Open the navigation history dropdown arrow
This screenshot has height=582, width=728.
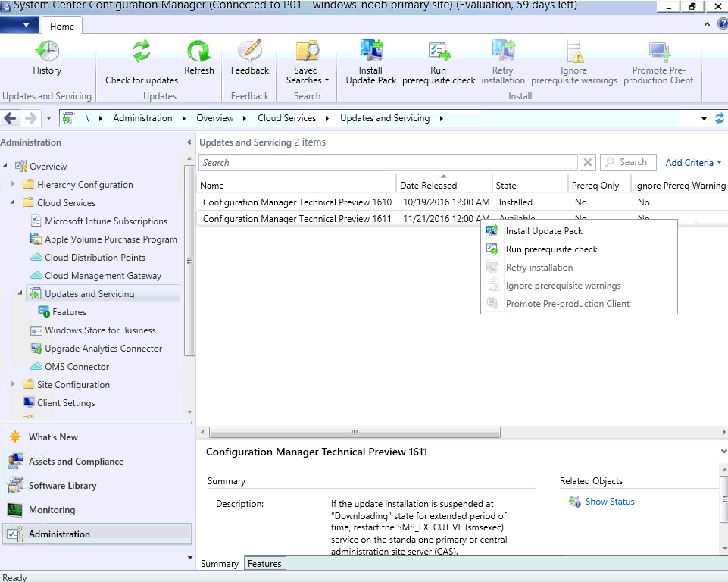48,118
